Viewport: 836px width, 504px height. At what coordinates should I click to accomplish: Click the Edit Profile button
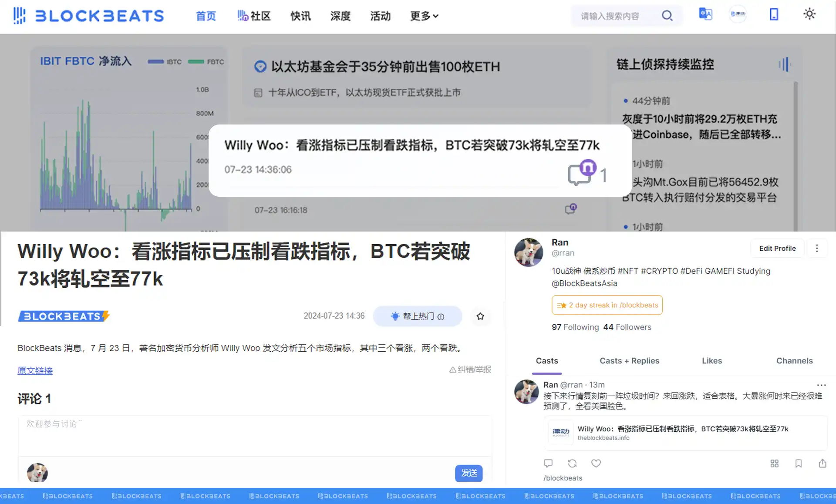[777, 248]
